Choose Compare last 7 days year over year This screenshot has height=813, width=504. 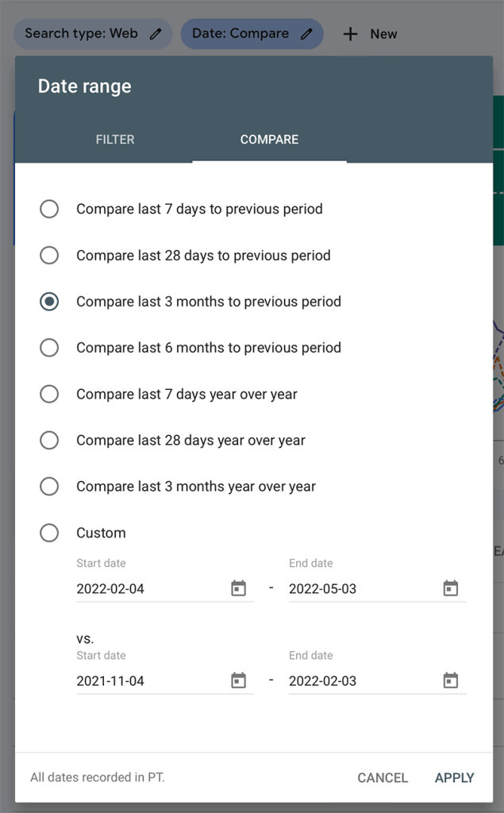[x=49, y=394]
